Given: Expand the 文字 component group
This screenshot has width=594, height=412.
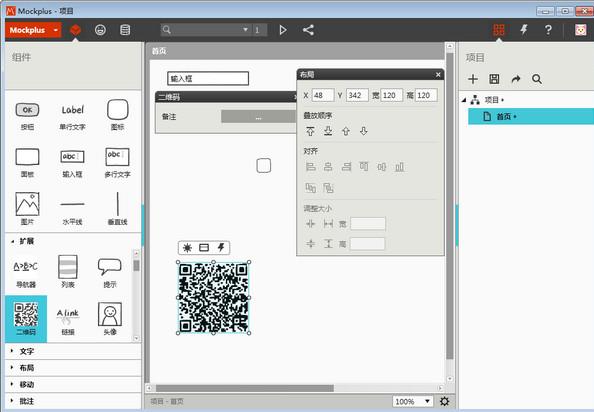Looking at the screenshot, I should 73,351.
